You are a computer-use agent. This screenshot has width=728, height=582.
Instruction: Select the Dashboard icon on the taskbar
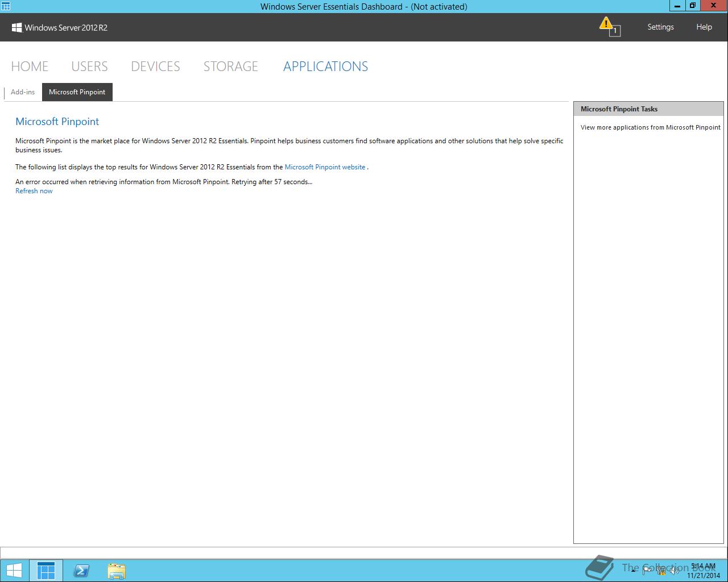46,570
